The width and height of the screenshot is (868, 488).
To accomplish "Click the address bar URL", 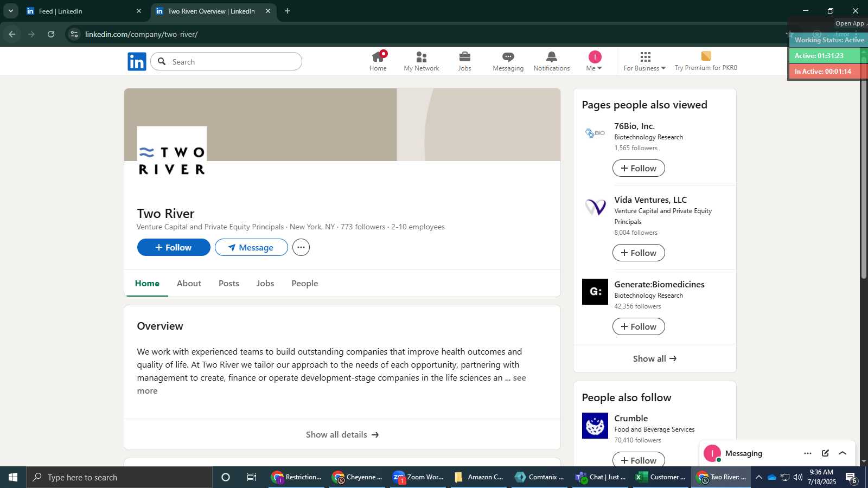I will (141, 34).
